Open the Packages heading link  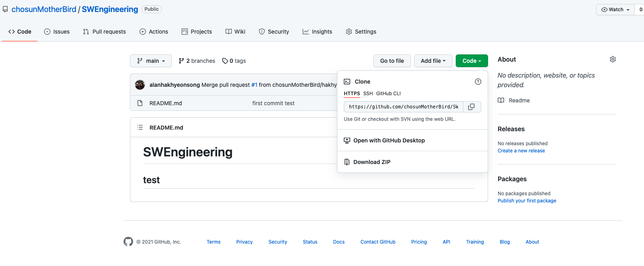(512, 179)
